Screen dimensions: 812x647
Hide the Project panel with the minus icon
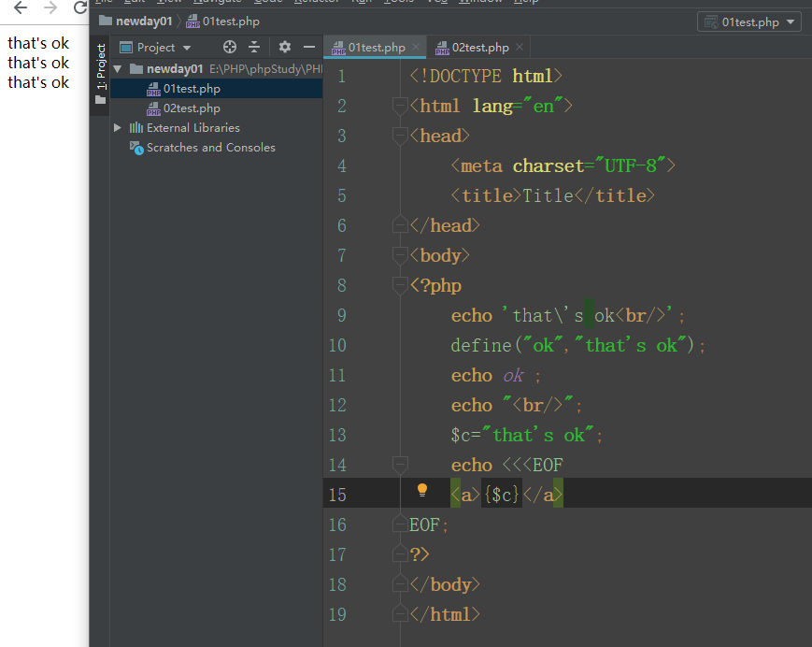(308, 46)
